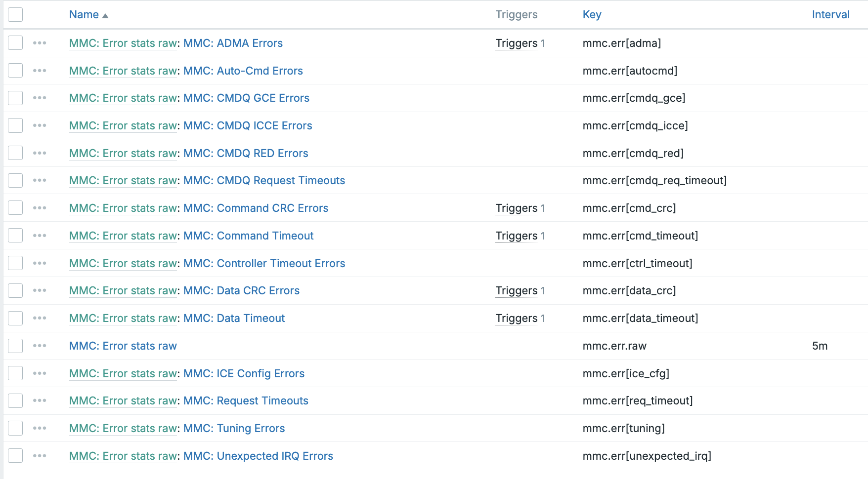
Task: Open three-dot menu for Controller Timeout Errors
Action: [x=40, y=263]
